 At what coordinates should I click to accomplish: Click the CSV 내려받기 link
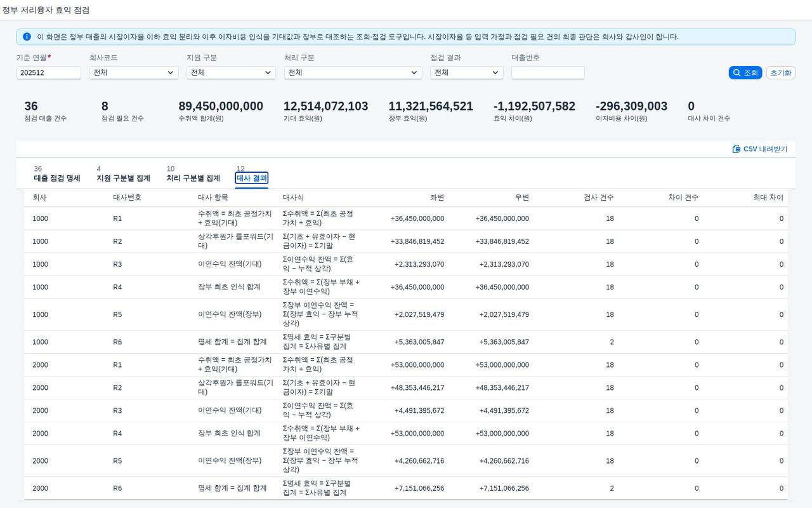(x=760, y=149)
